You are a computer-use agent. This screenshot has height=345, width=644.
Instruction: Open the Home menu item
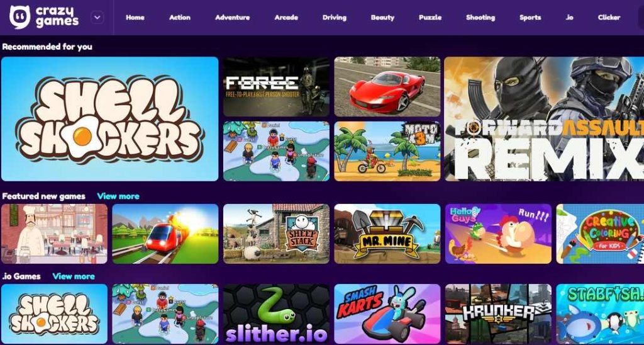point(135,17)
